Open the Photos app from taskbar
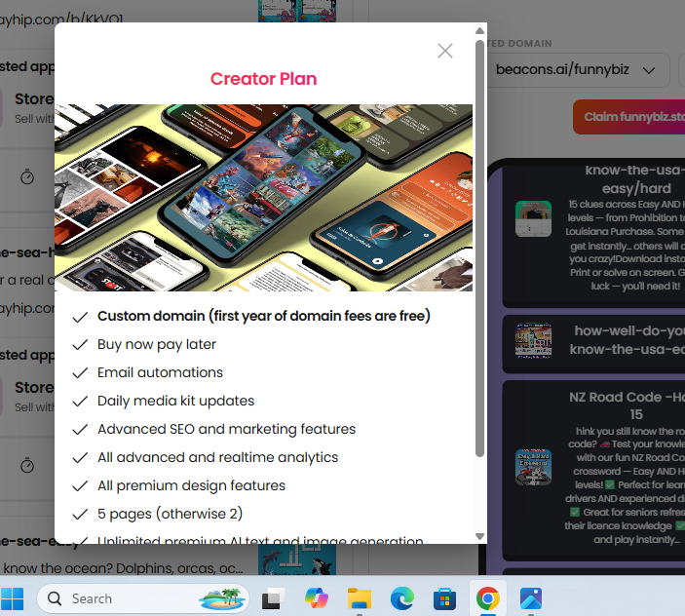 pyautogui.click(x=531, y=598)
